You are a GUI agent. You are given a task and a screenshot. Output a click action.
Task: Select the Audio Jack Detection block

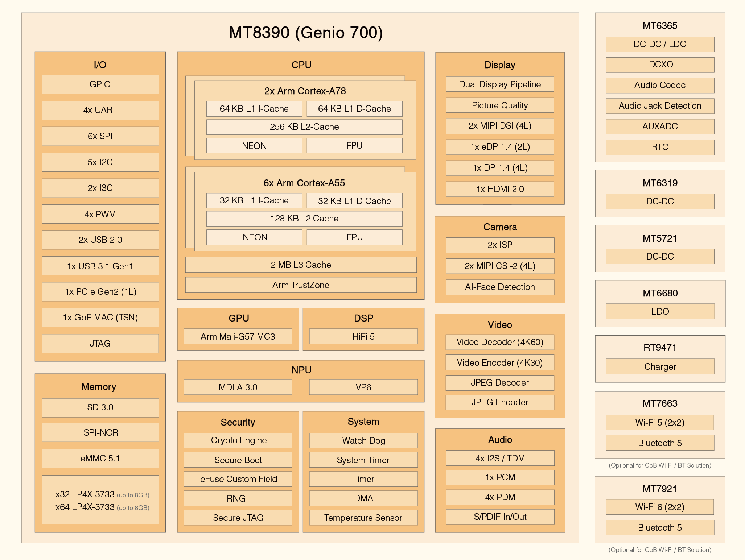coord(660,106)
